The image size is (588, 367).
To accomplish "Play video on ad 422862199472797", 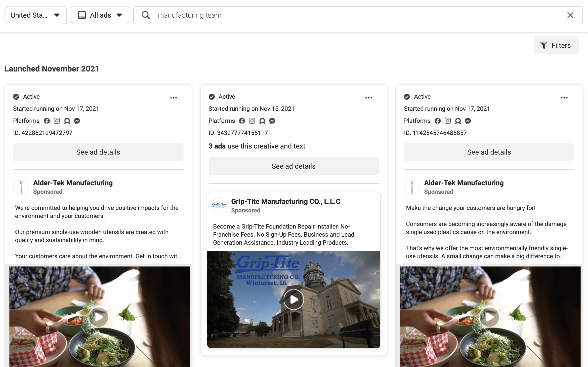I will tap(98, 317).
